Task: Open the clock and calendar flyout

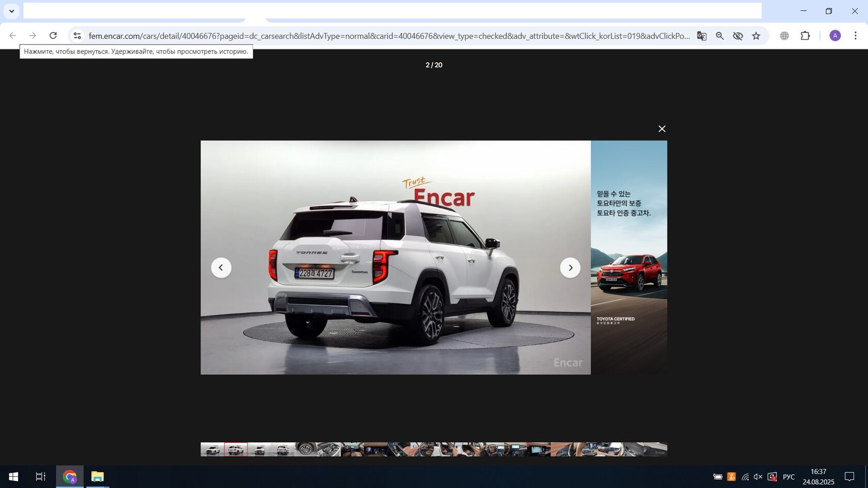Action: (818, 477)
